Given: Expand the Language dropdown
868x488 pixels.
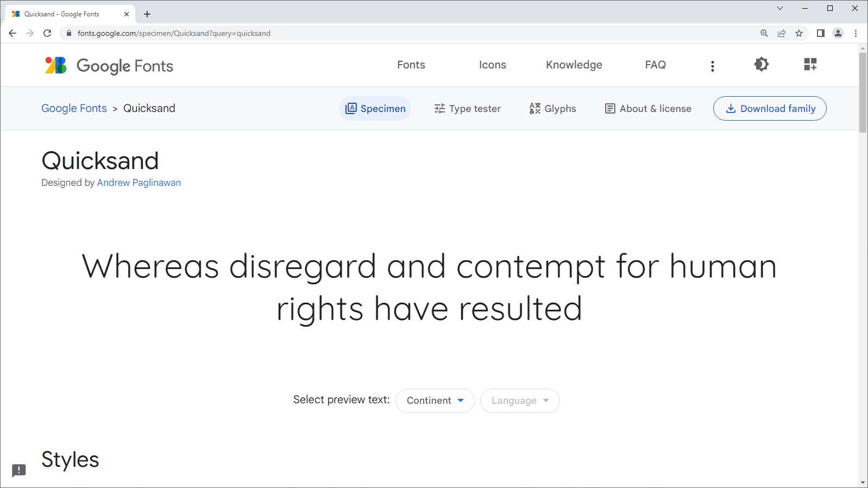Looking at the screenshot, I should click(x=520, y=401).
